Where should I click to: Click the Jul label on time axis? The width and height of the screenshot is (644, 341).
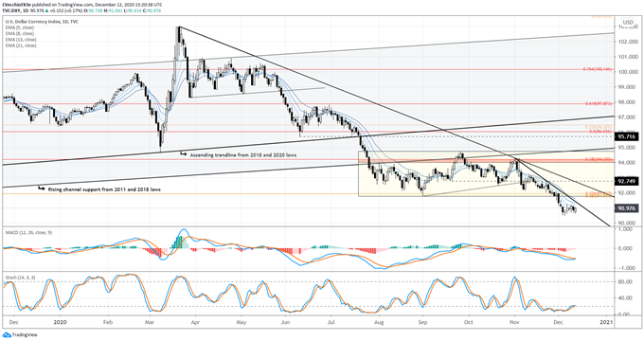tap(331, 322)
